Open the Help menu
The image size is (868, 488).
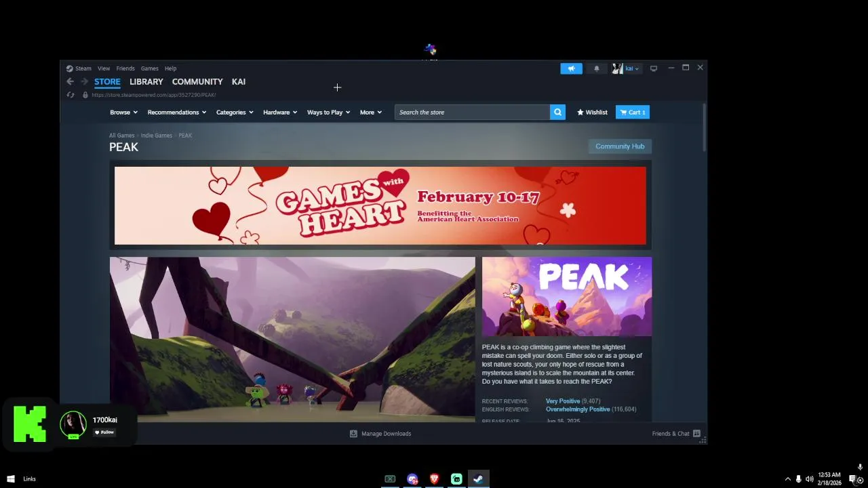tap(171, 68)
